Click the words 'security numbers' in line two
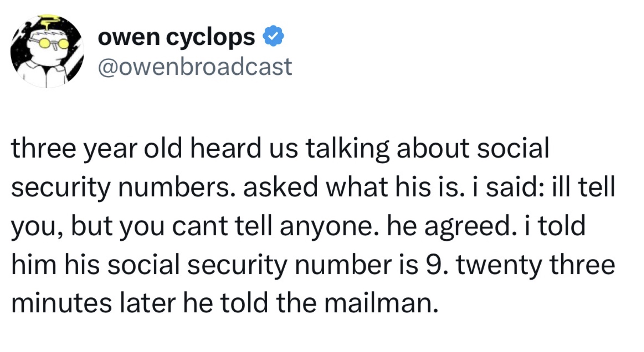644x352 pixels. coord(120,188)
